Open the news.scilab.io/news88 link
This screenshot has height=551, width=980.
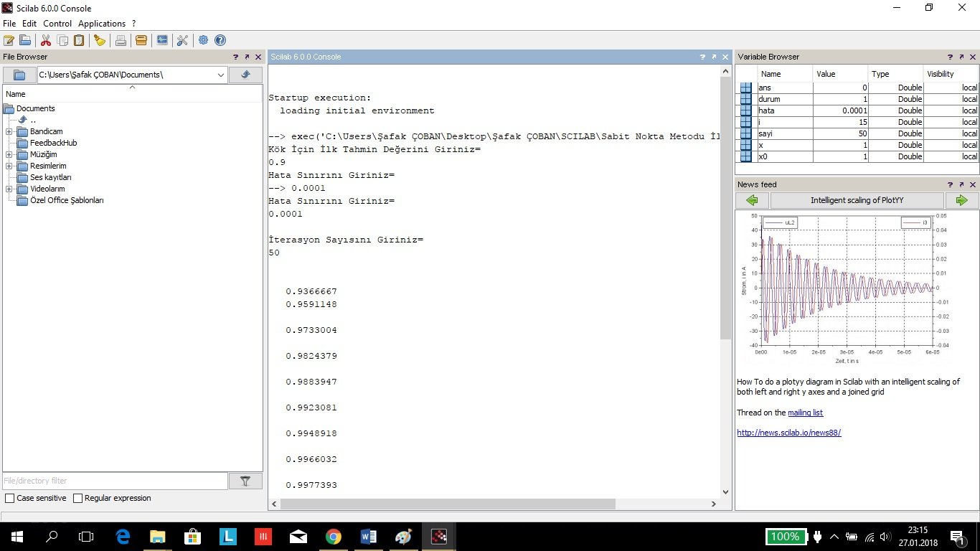(788, 433)
